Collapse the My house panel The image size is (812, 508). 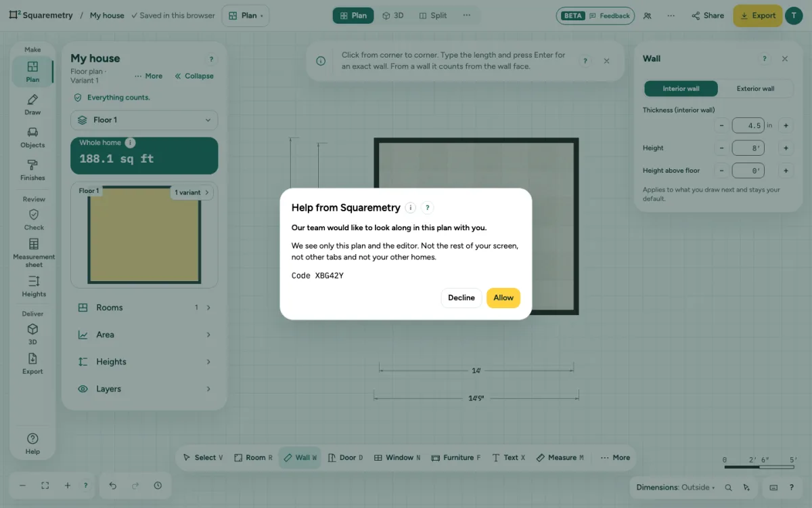coord(194,76)
